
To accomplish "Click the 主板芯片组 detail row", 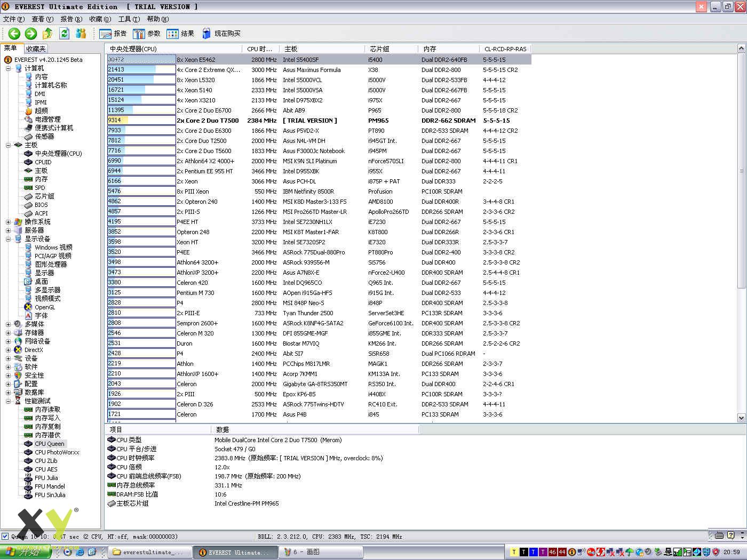I will [193, 503].
